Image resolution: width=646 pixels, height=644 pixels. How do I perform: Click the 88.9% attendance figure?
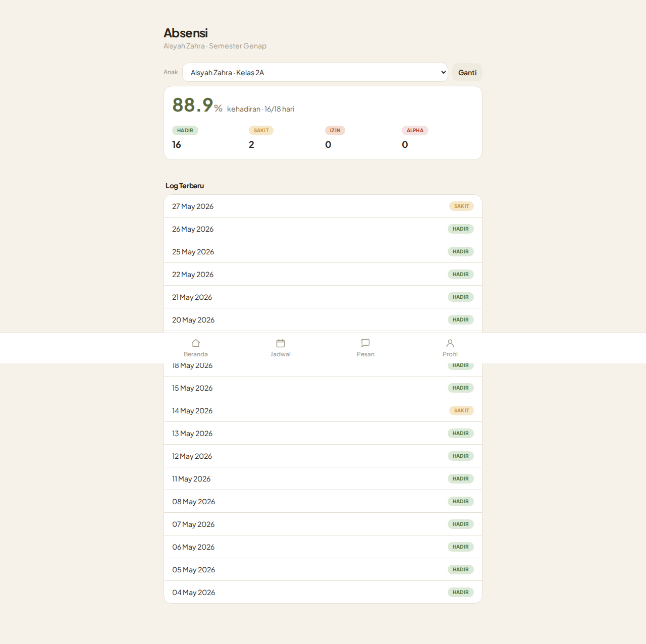[197, 105]
